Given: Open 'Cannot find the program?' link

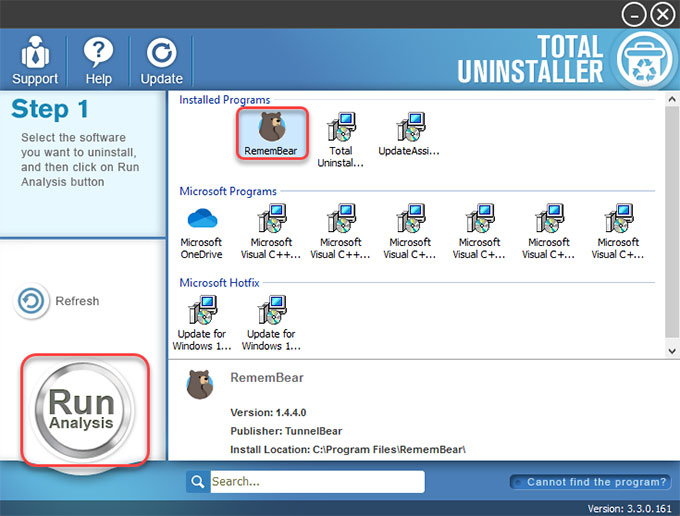Looking at the screenshot, I should click(x=590, y=482).
